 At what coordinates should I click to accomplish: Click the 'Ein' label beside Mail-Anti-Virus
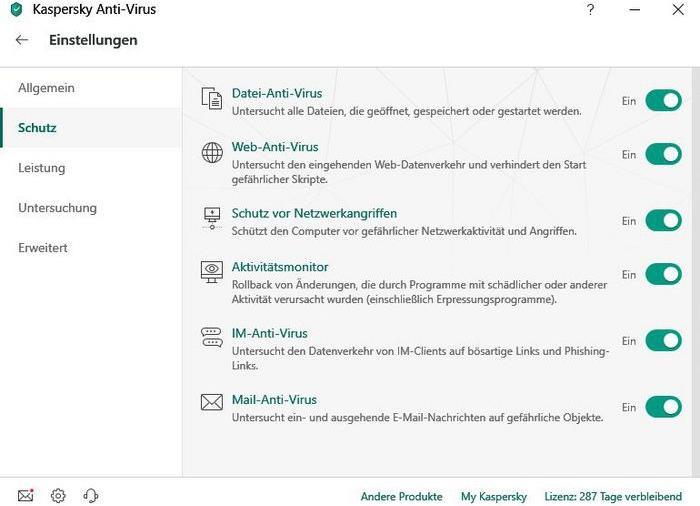629,407
